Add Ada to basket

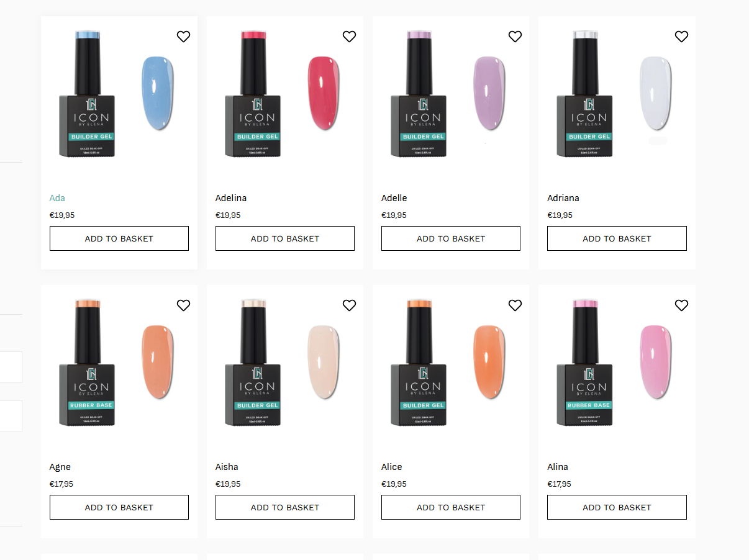click(x=119, y=238)
